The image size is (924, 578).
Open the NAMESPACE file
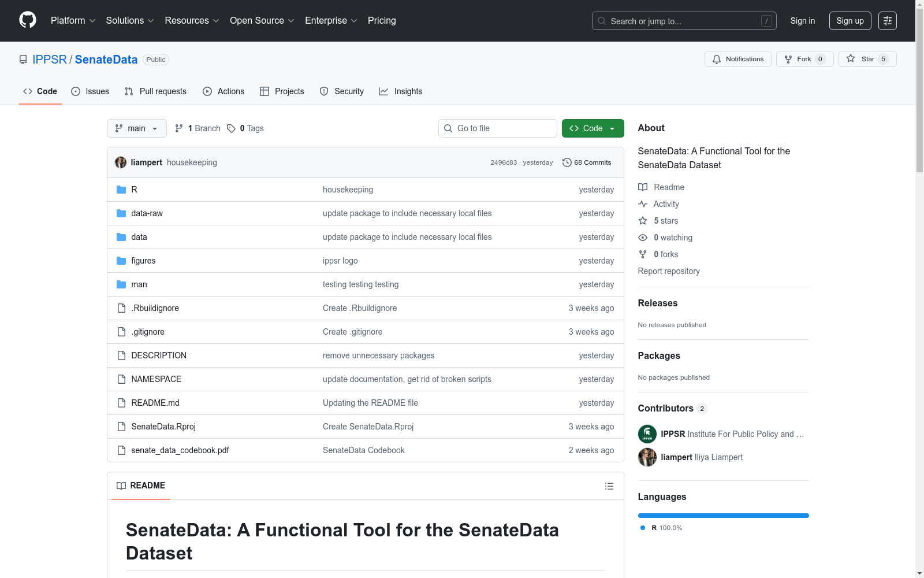tap(157, 379)
